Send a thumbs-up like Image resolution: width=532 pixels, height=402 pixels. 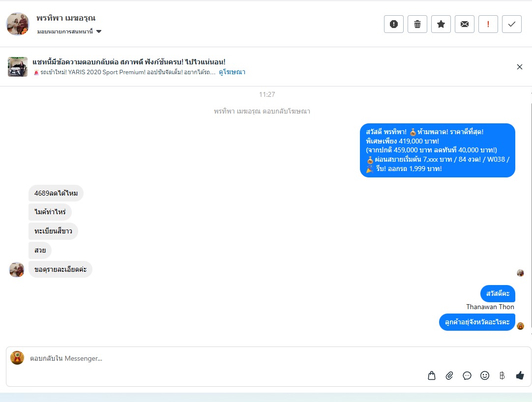(x=520, y=375)
